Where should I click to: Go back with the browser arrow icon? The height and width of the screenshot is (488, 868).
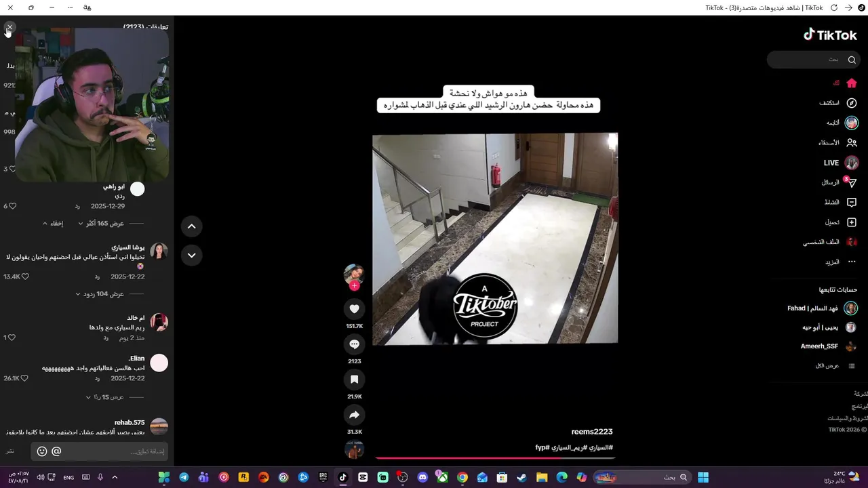coord(848,7)
